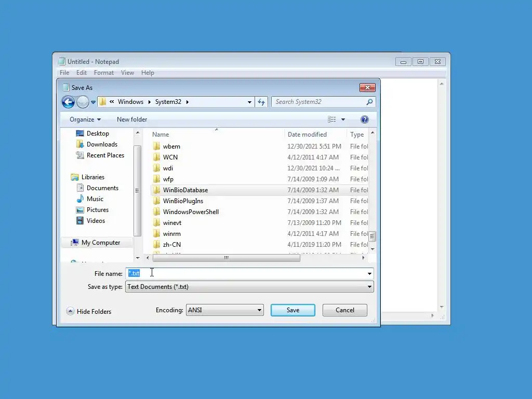Screen dimensions: 532x399
Task: Open the recent locations dropdown arrow
Action: pos(93,102)
